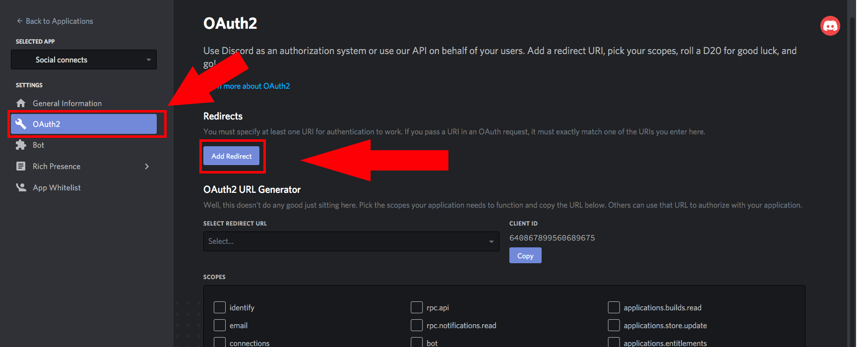Click the OAuth2 URL Generator heading
The image size is (868, 347).
(252, 189)
